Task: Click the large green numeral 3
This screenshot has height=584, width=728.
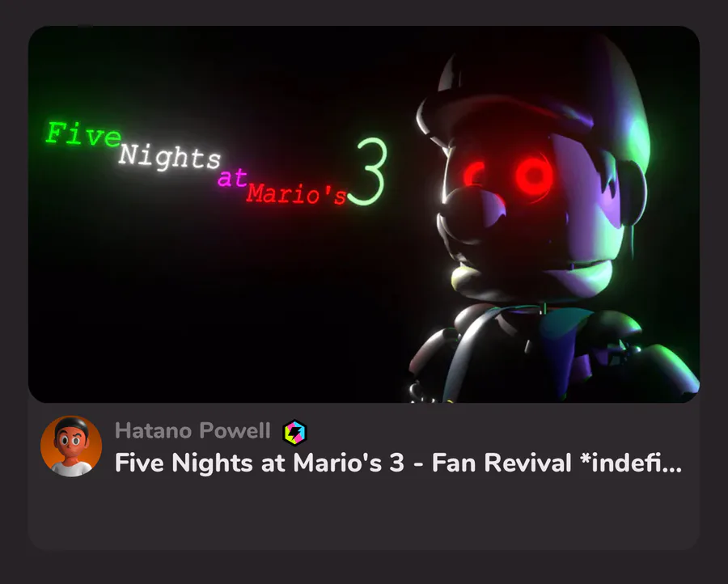Action: 368,171
